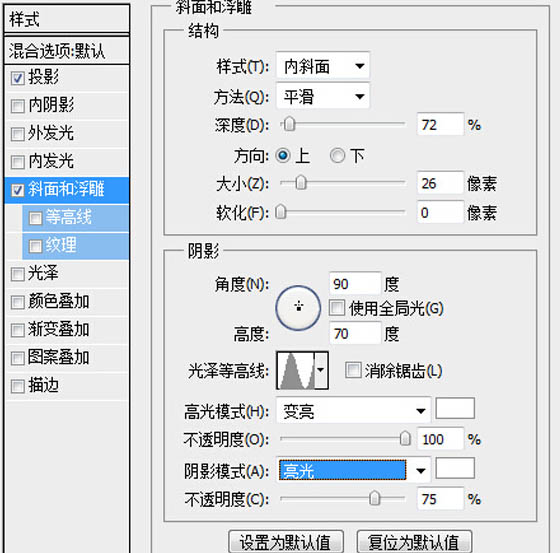Screen dimensions: 560x553
Task: Click shadow 不透明度(C) slider handle
Action: tap(374, 498)
